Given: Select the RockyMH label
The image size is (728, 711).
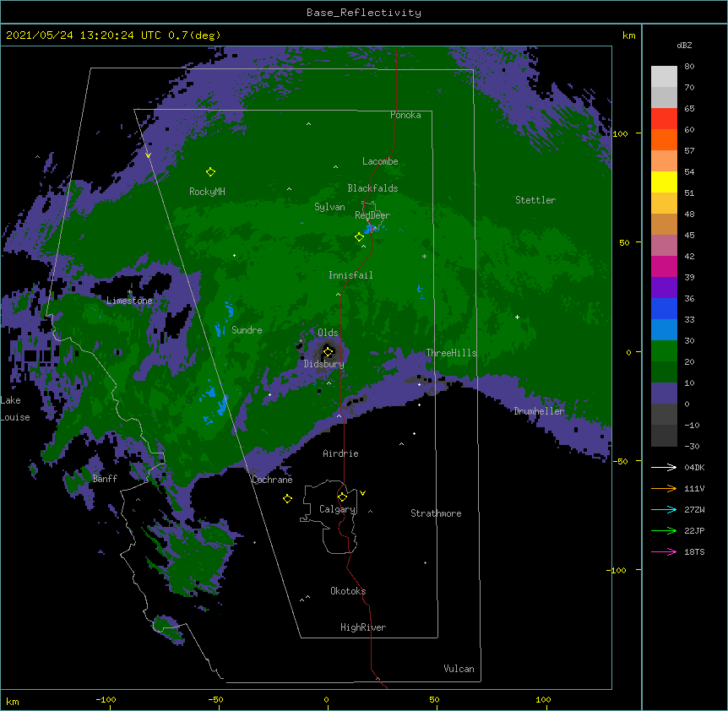Looking at the screenshot, I should coord(207,192).
